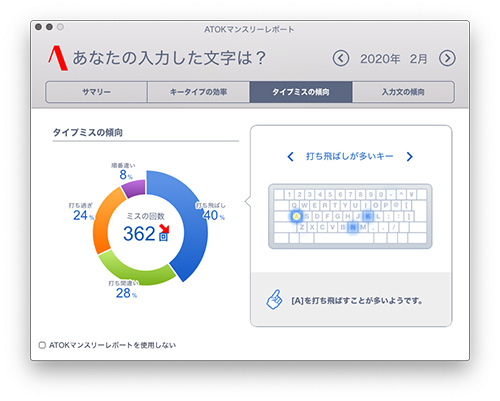Go to the next month report
The width and height of the screenshot is (500, 401).
coord(447,58)
